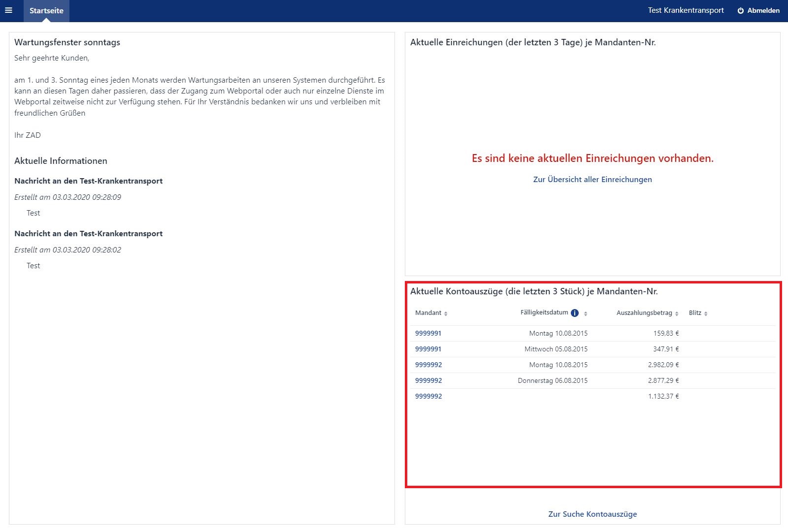Click the red no current Einreichungen notice
The image size is (788, 532).
pyautogui.click(x=592, y=158)
